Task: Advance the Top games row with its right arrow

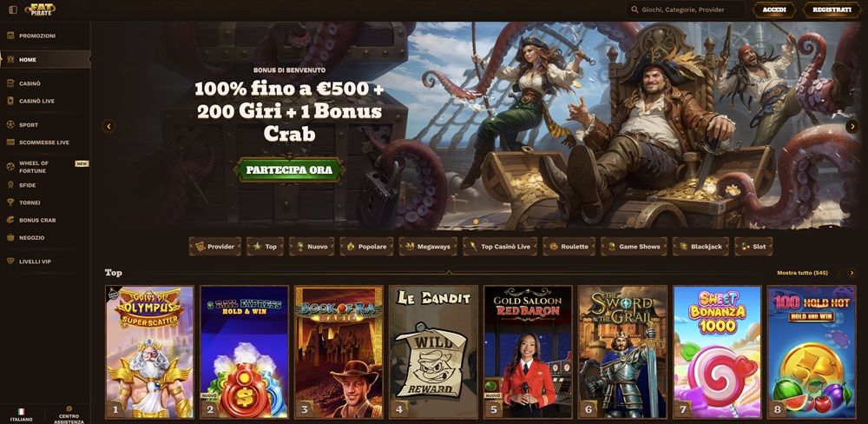Action: [852, 273]
